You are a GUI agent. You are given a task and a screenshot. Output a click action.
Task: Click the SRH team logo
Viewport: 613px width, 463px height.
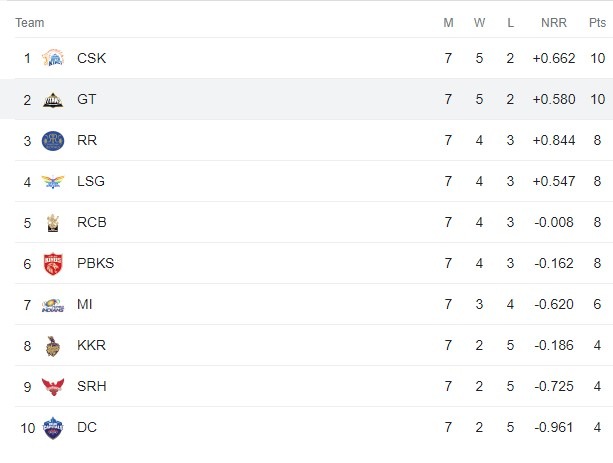tap(53, 386)
